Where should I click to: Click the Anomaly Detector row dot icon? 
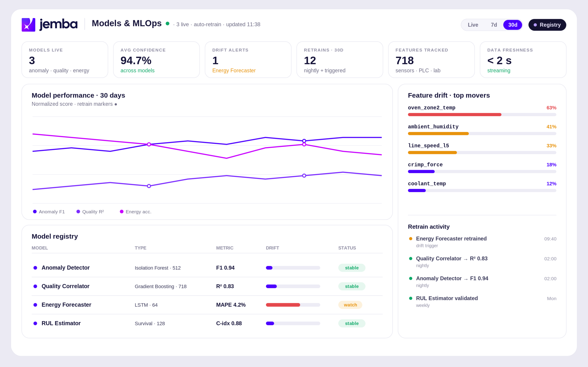35,268
